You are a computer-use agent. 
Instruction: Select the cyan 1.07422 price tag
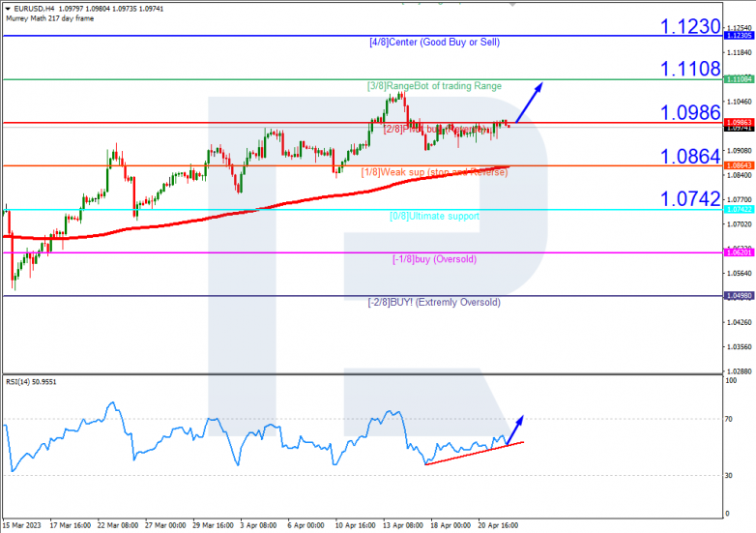pyautogui.click(x=739, y=209)
